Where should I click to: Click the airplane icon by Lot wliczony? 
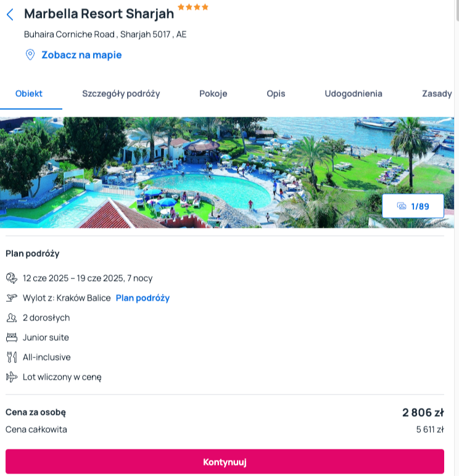12,377
